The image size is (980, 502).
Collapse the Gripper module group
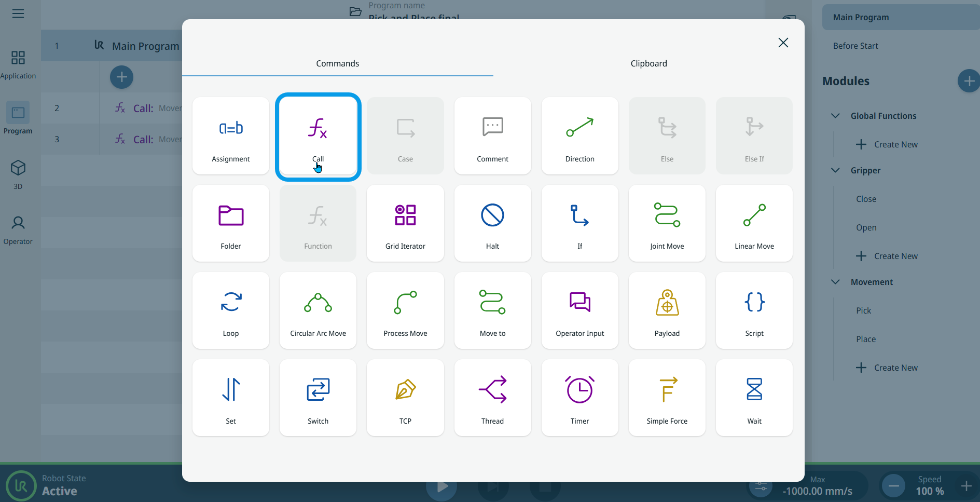(x=835, y=170)
